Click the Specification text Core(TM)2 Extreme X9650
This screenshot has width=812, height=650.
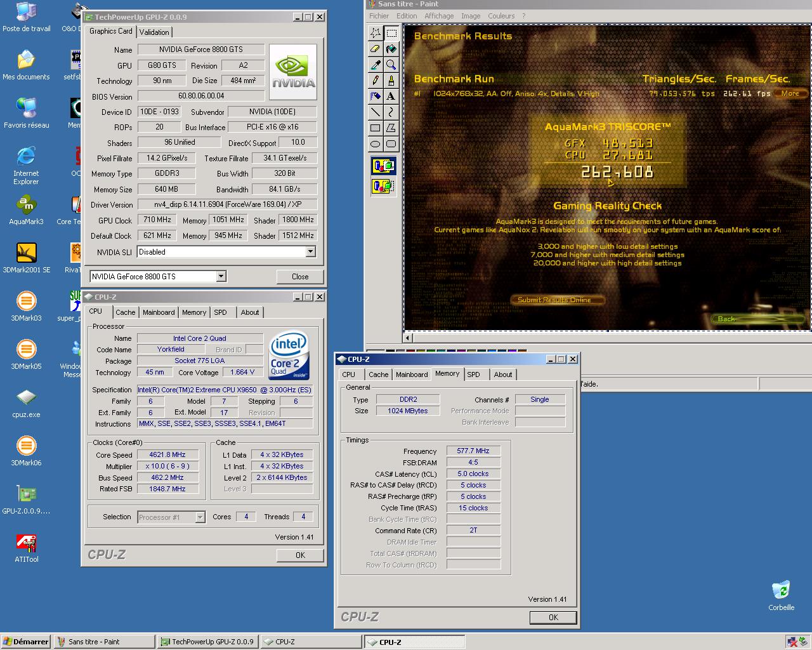pyautogui.click(x=225, y=390)
